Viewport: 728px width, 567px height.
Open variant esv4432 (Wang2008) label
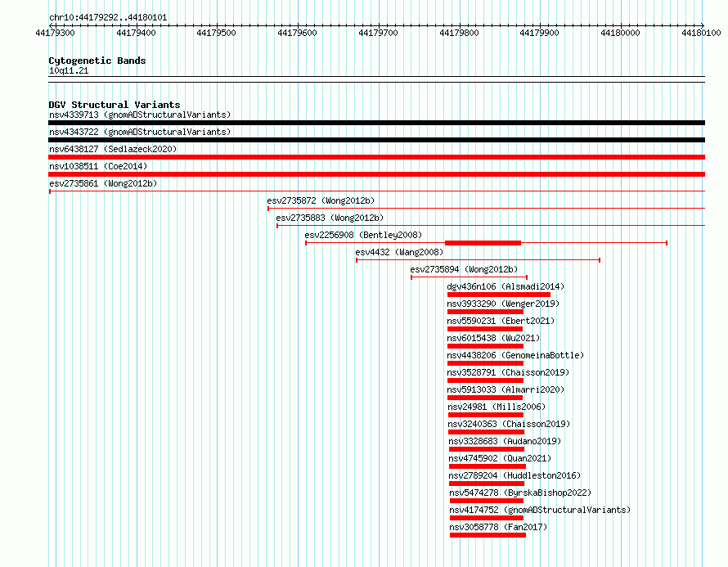click(x=399, y=252)
